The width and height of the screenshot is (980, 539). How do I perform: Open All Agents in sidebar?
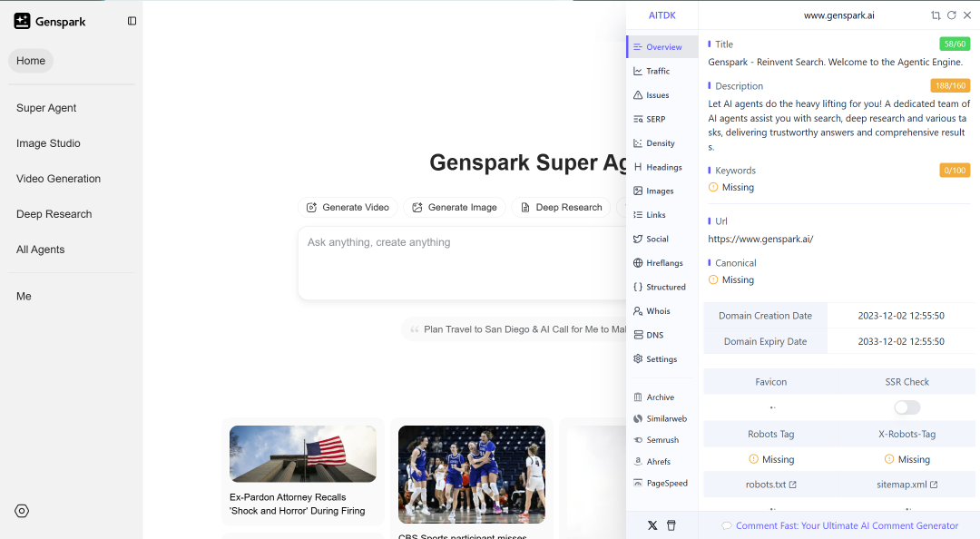tap(40, 250)
